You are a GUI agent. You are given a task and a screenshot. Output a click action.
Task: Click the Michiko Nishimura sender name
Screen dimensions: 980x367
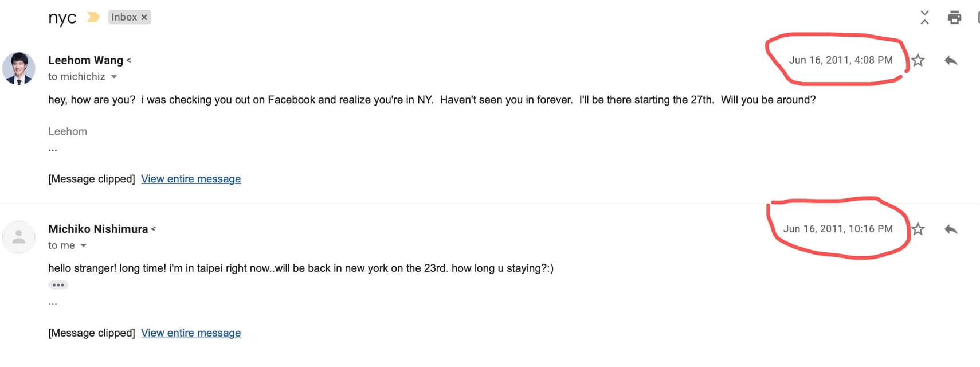98,229
